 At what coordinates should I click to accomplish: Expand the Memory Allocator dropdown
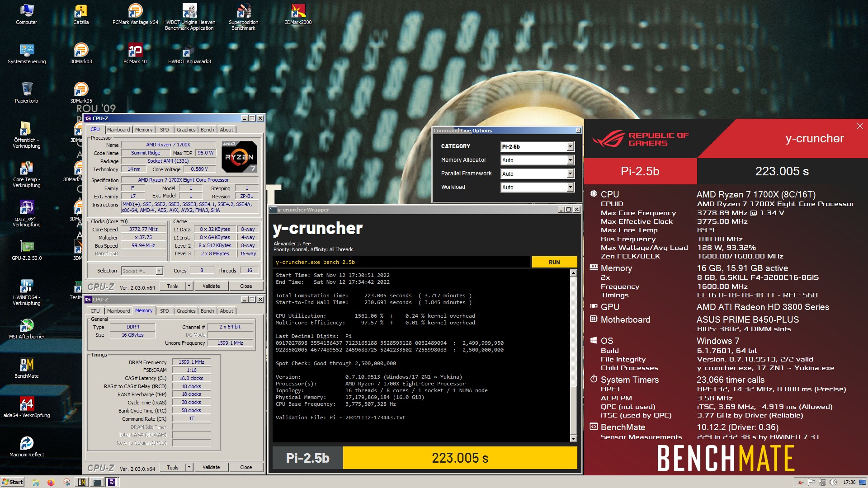point(537,160)
